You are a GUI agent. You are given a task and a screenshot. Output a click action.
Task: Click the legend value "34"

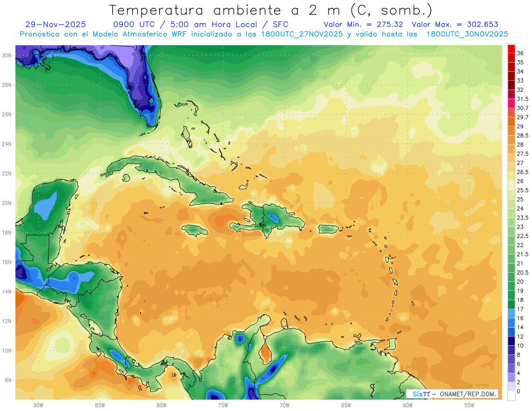tap(520, 71)
